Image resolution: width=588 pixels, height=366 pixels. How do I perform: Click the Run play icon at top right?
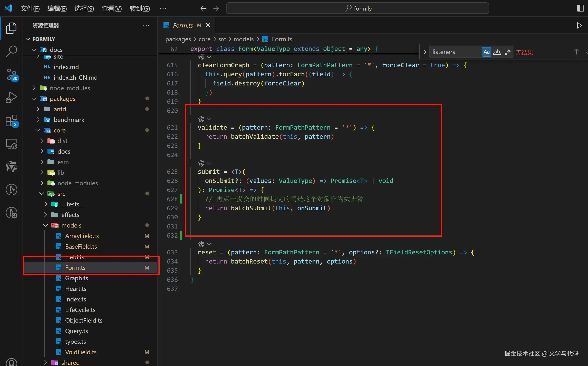(579, 25)
